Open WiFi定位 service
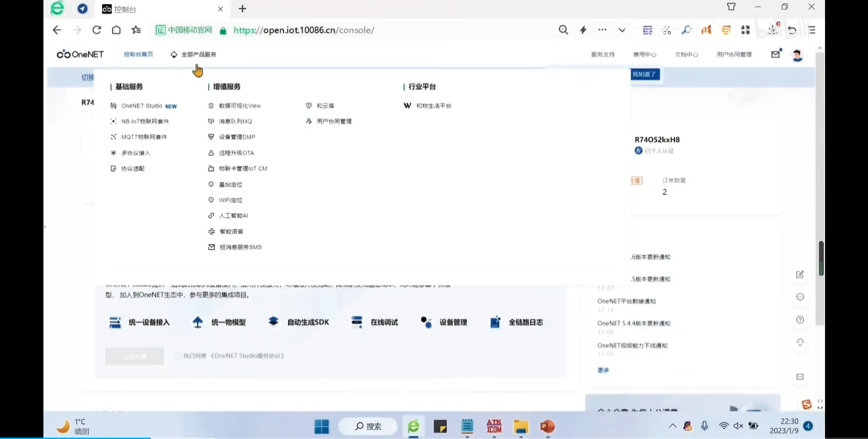The height and width of the screenshot is (439, 868). (225, 200)
